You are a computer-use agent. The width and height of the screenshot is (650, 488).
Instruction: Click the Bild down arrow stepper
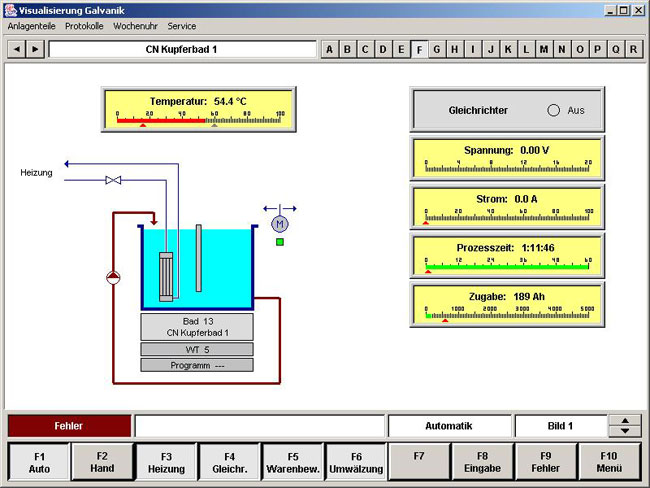[624, 431]
